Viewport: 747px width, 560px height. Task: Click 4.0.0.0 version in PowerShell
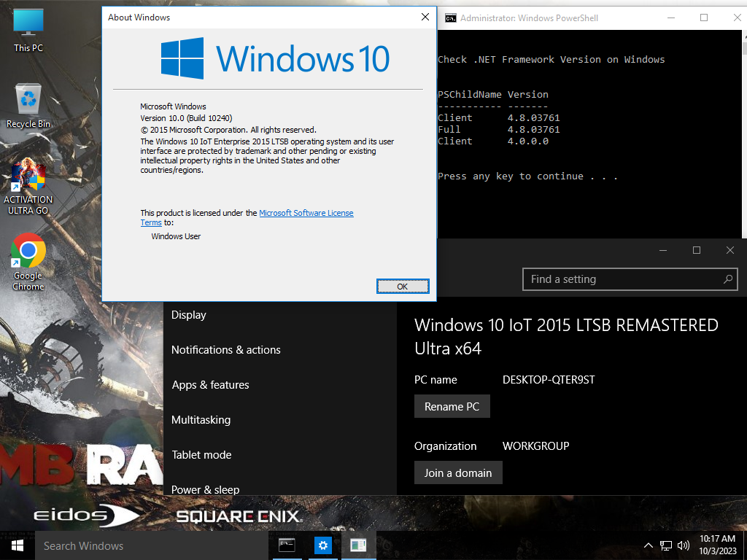pos(528,141)
